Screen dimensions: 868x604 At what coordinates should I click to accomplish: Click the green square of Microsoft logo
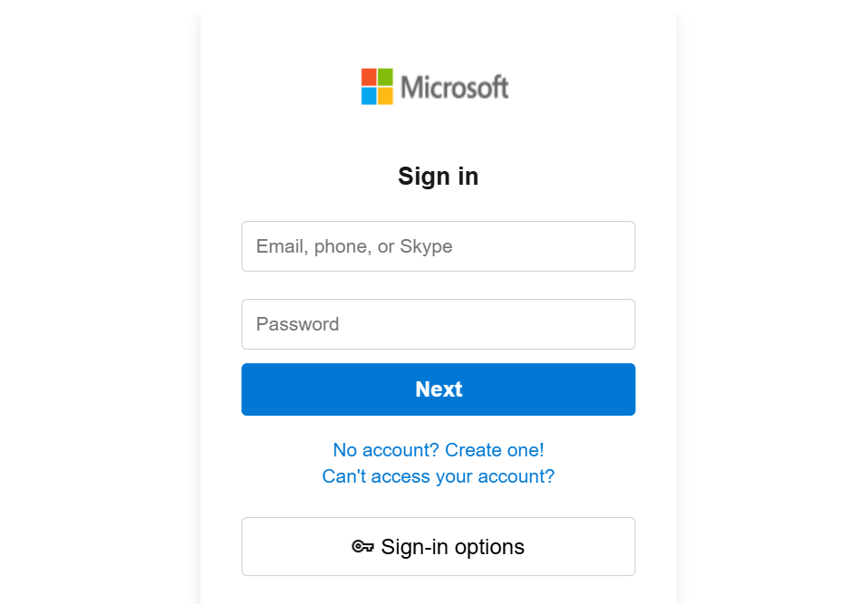[x=385, y=77]
